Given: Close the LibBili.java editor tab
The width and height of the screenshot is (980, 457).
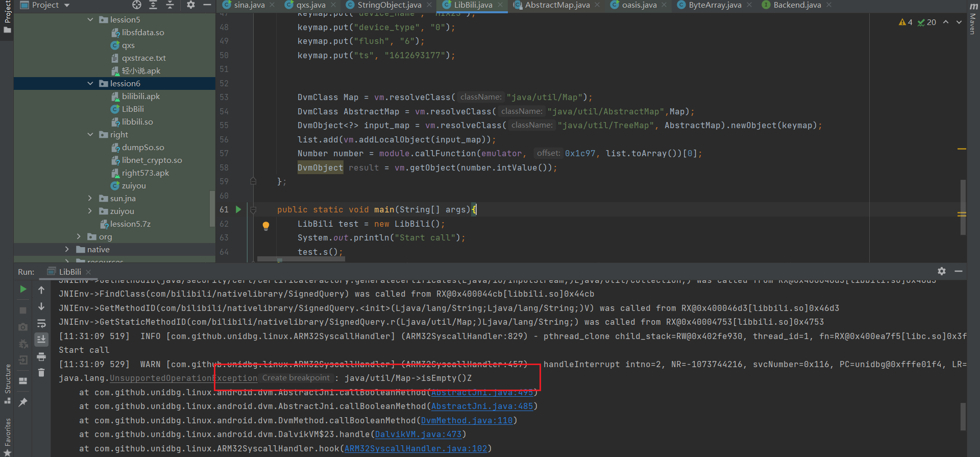Looking at the screenshot, I should 500,5.
